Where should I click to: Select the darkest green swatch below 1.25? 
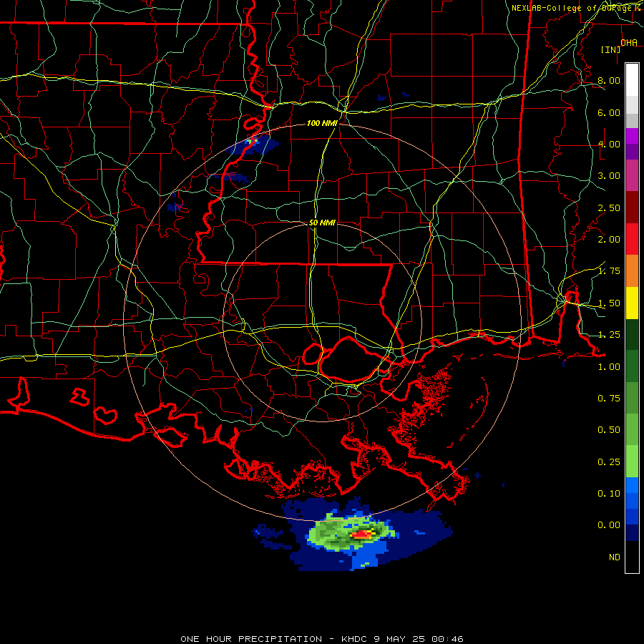tap(632, 334)
